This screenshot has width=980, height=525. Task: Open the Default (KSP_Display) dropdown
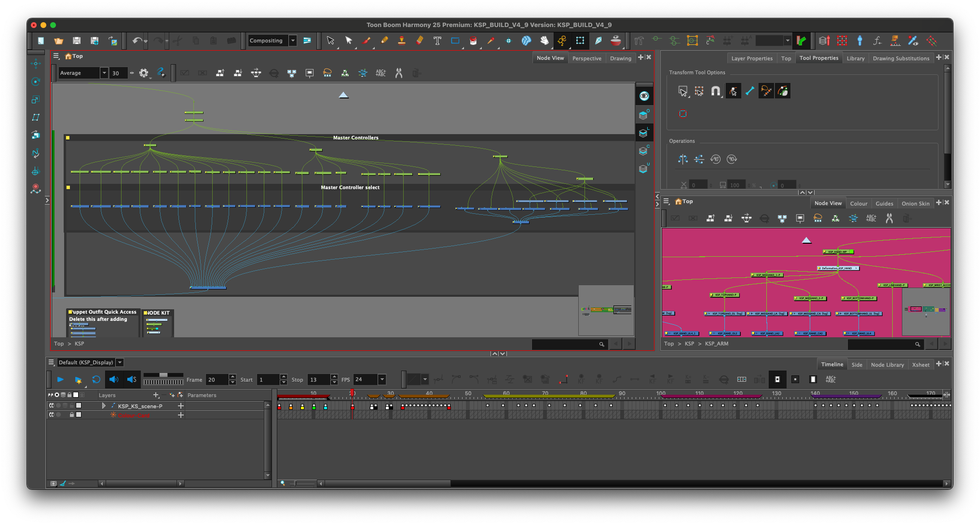[x=120, y=362]
